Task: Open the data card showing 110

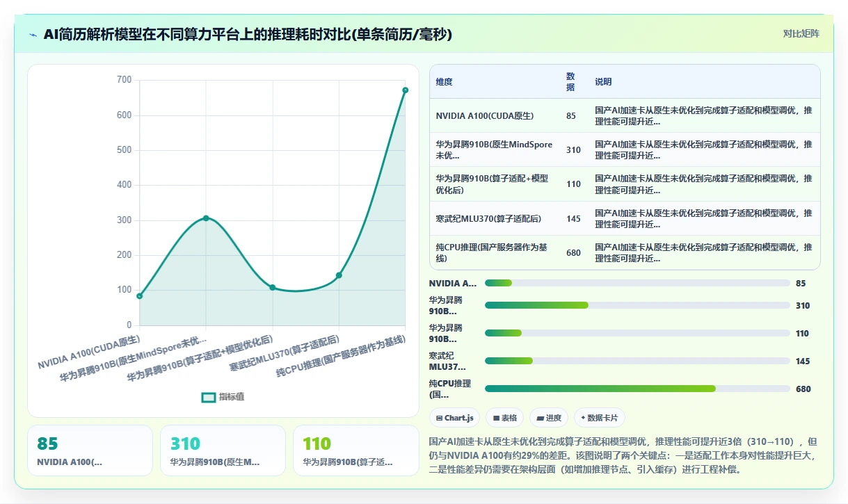Action: [355, 450]
